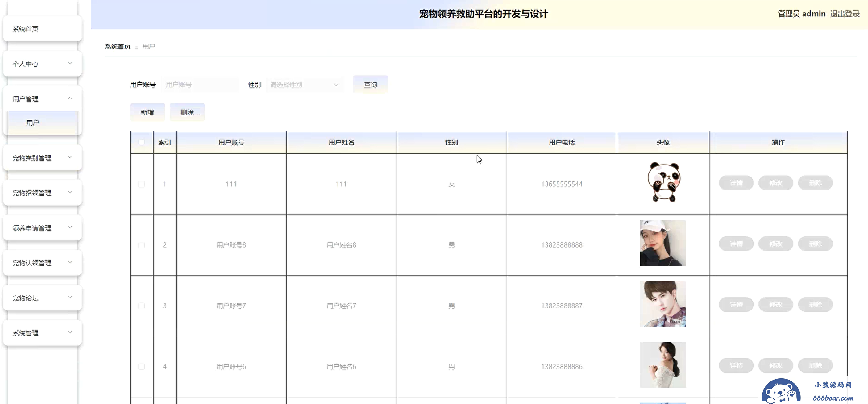
Task: Click the page title 宠物领养救助平台的开发与设计
Action: [x=484, y=14]
